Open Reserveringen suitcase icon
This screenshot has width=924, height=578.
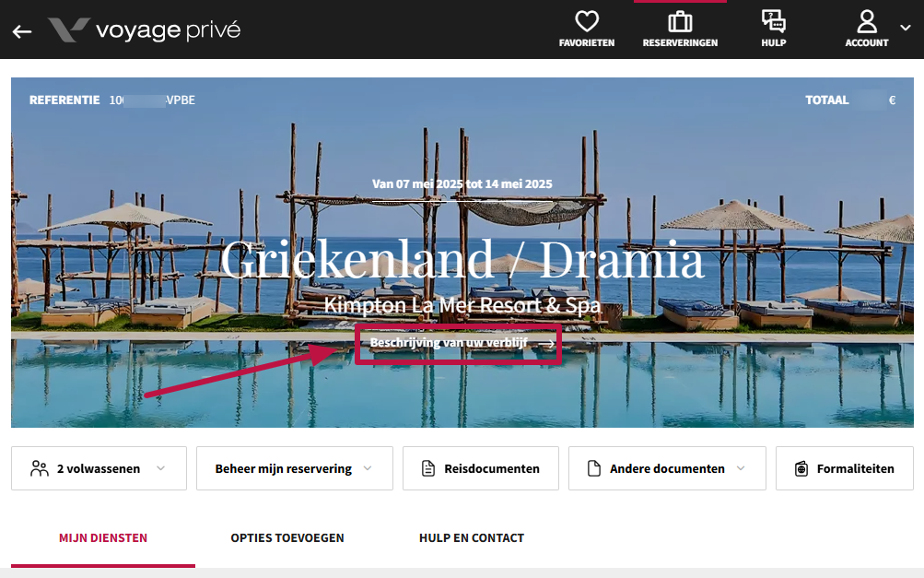pyautogui.click(x=680, y=22)
